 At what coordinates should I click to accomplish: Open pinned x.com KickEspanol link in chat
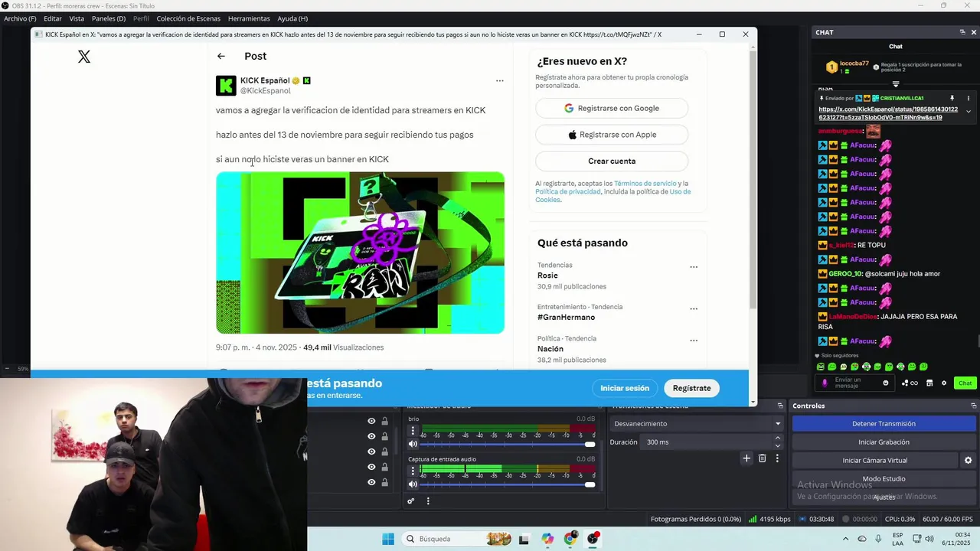pyautogui.click(x=888, y=113)
